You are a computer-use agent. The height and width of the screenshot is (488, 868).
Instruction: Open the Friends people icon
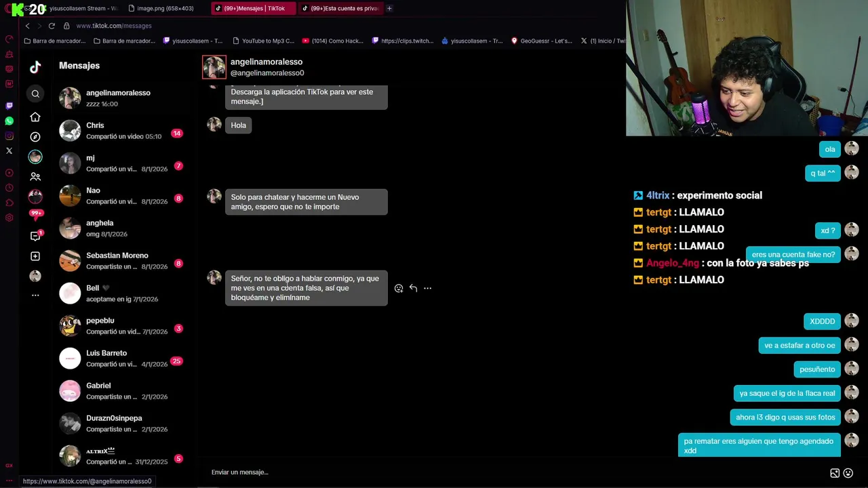click(x=35, y=176)
